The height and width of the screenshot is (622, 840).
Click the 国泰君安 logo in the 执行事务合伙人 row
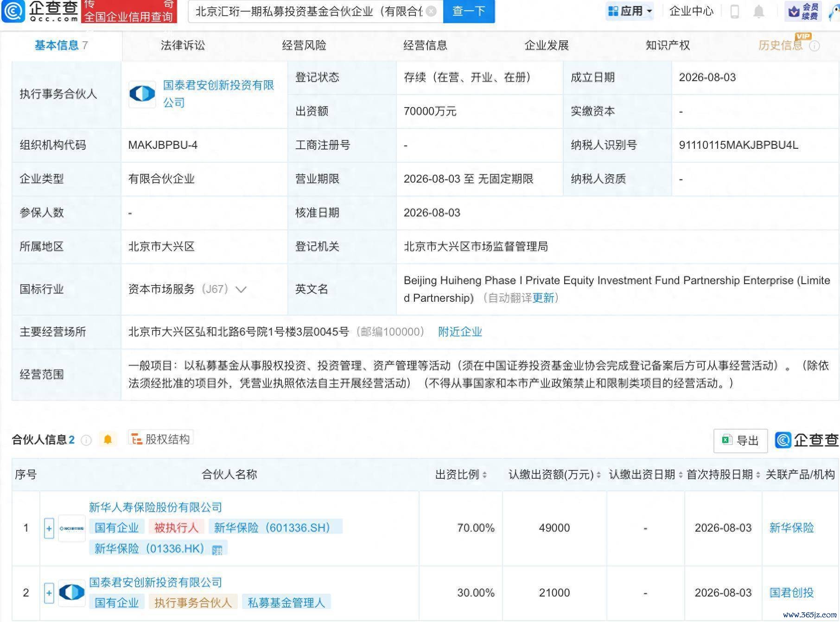point(142,94)
